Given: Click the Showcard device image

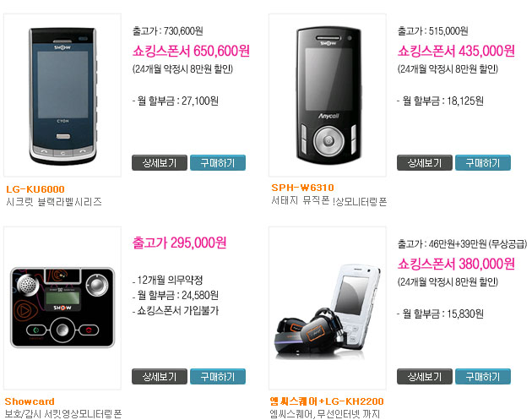Looking at the screenshot, I should [62, 308].
